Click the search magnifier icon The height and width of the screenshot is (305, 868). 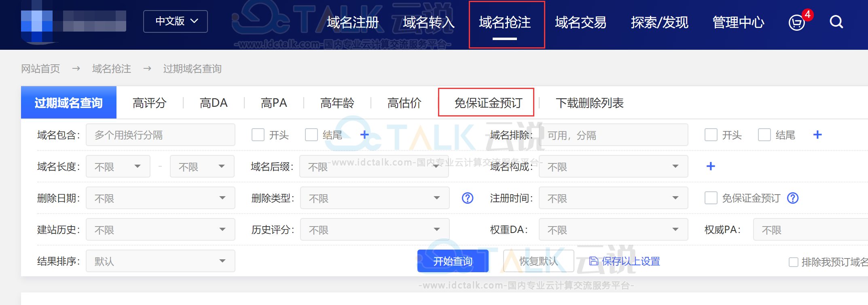(x=836, y=22)
